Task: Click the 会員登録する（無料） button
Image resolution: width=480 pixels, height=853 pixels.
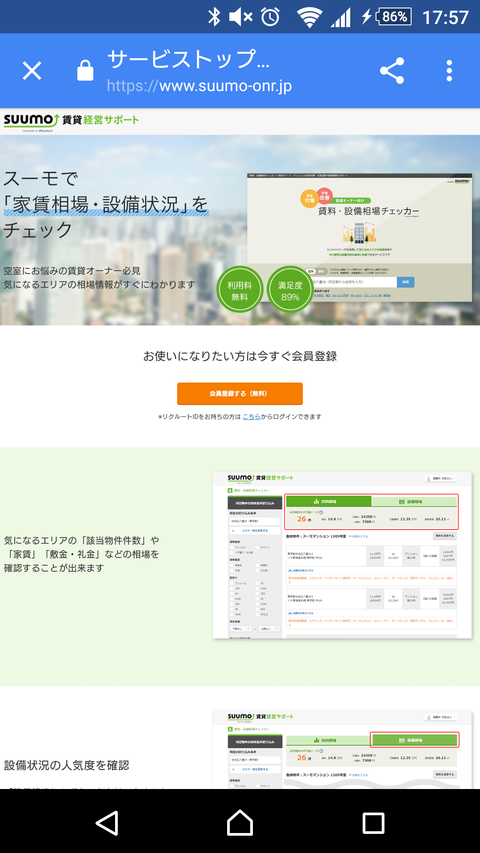Action: click(239, 393)
